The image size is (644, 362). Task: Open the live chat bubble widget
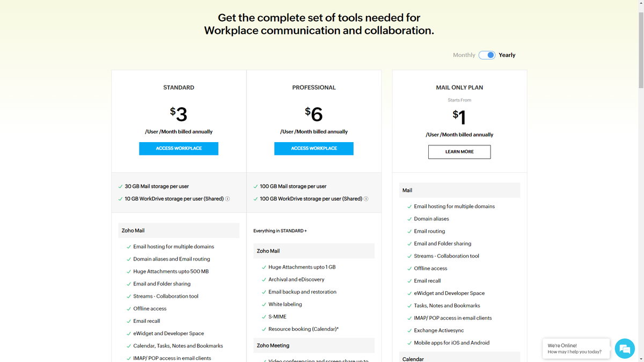coord(624,349)
